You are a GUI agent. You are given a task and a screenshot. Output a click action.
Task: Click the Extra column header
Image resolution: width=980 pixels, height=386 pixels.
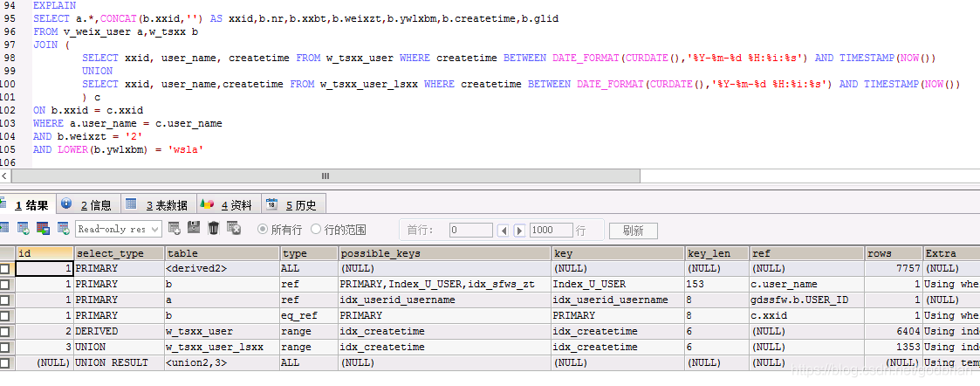951,253
